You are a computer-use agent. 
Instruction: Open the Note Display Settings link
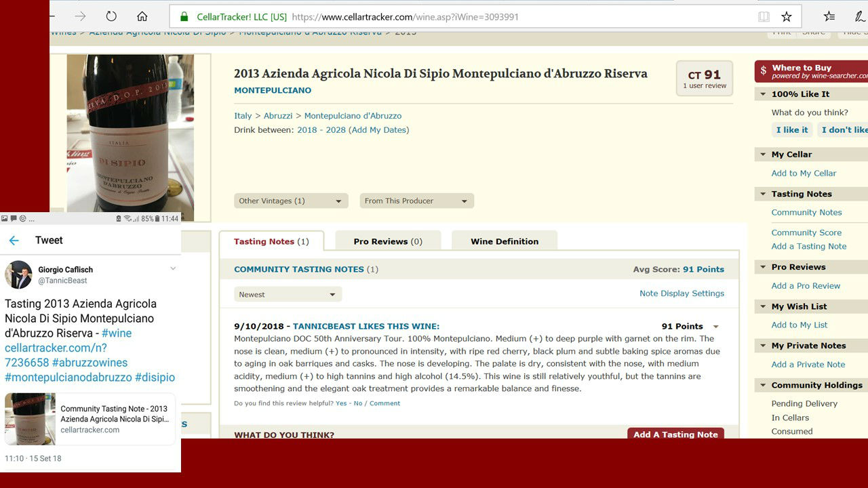pyautogui.click(x=682, y=293)
